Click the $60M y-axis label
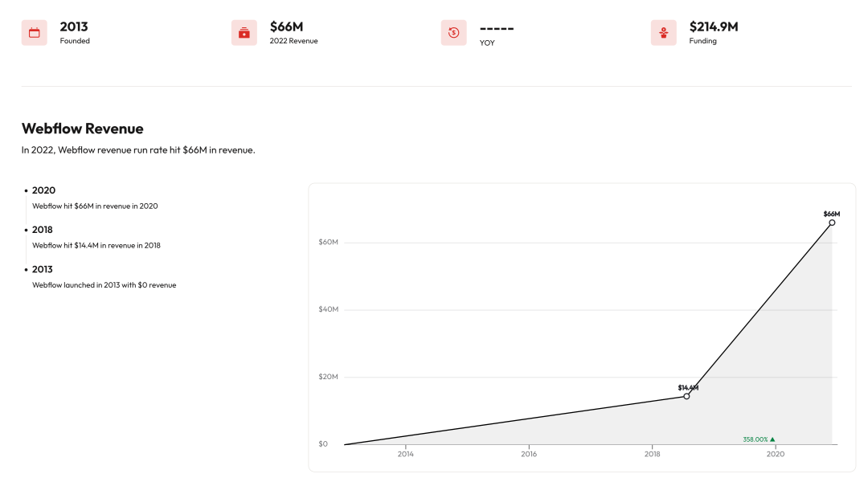868x482 pixels. (x=328, y=242)
